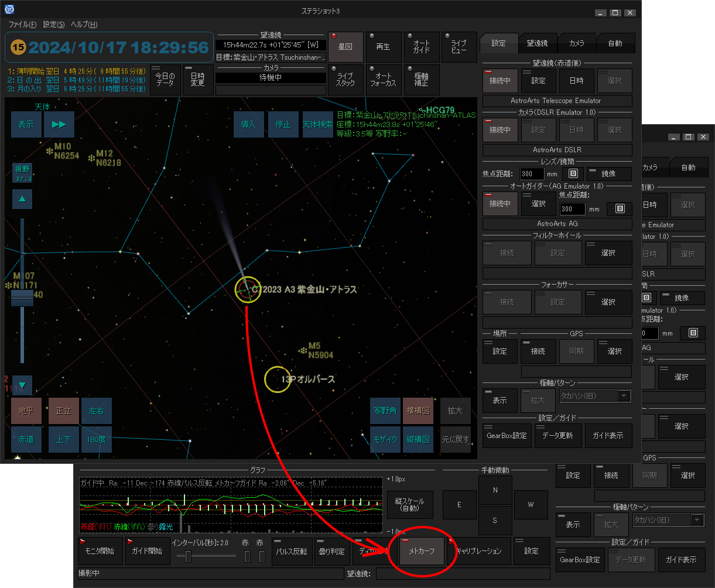Click the インターバル interval slider
This screenshot has height=588, width=715.
(x=189, y=556)
